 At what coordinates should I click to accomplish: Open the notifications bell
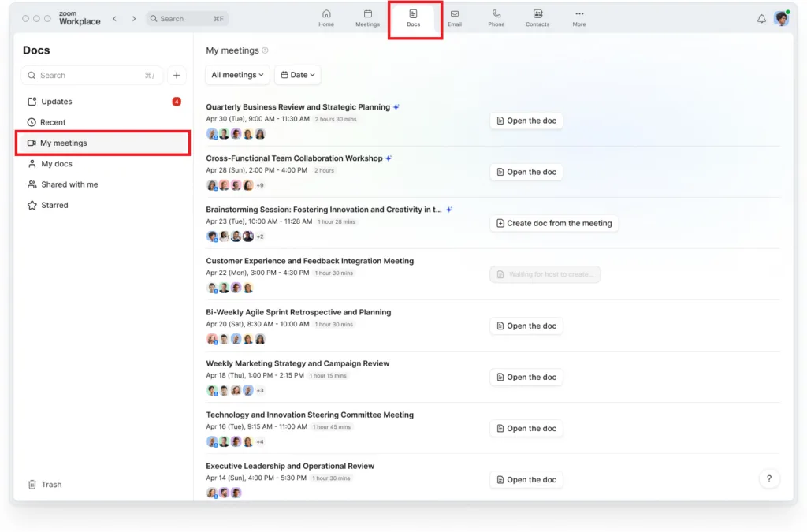761,18
